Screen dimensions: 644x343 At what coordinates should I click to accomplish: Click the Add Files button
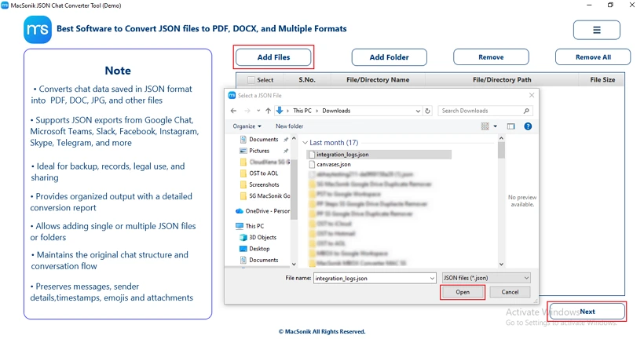click(273, 57)
